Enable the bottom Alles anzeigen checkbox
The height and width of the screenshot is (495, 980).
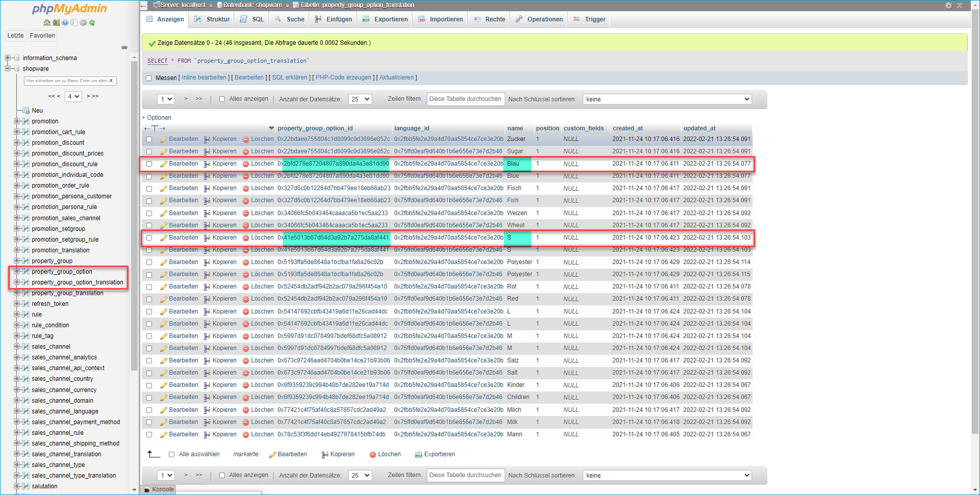click(x=222, y=476)
